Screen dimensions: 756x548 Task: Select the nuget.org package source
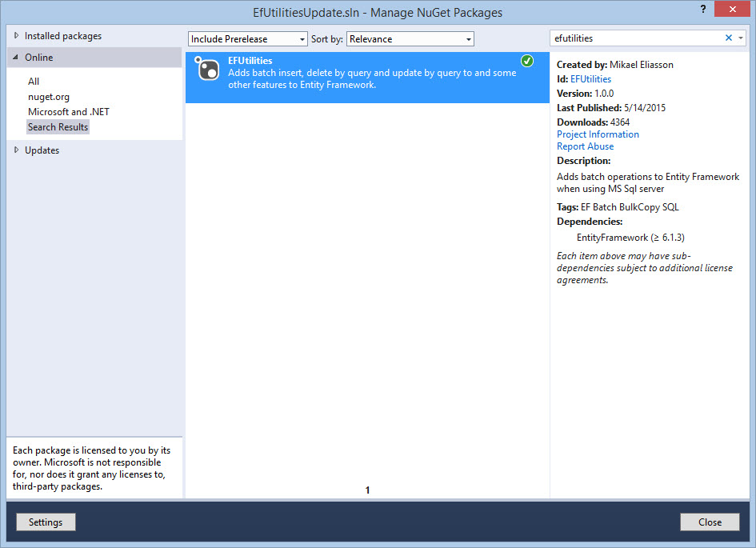49,97
